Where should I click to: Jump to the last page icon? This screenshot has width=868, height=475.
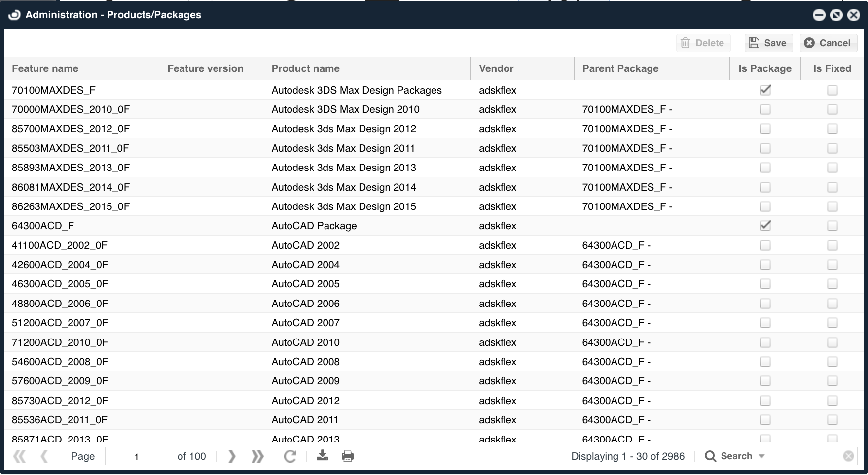tap(257, 456)
